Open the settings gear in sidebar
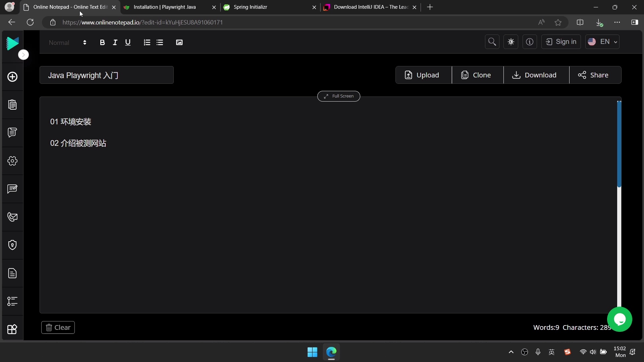 12,161
